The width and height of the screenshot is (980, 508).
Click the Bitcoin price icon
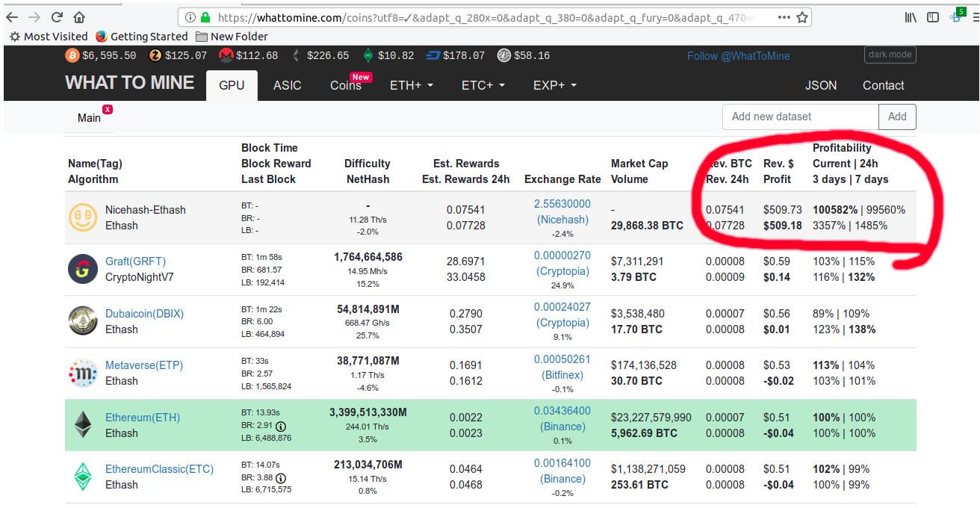tap(72, 55)
